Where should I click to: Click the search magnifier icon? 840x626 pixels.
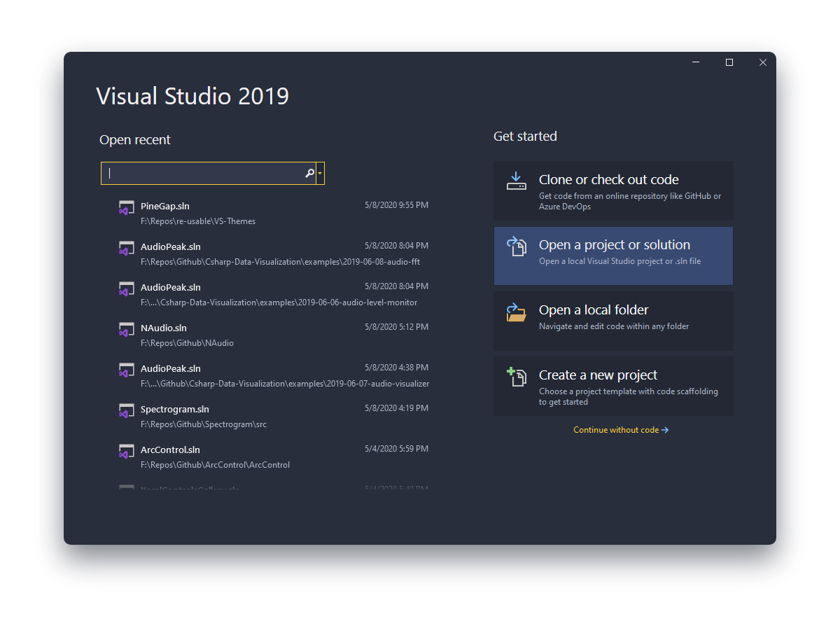(x=309, y=173)
